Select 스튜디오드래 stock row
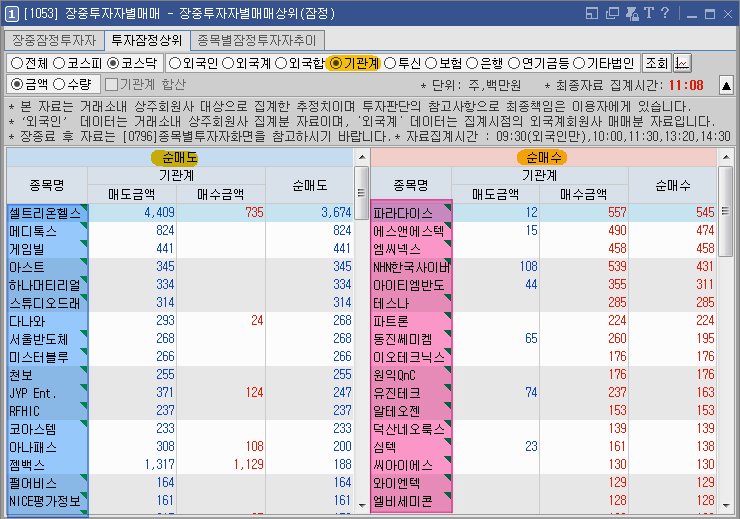 pyautogui.click(x=47, y=303)
